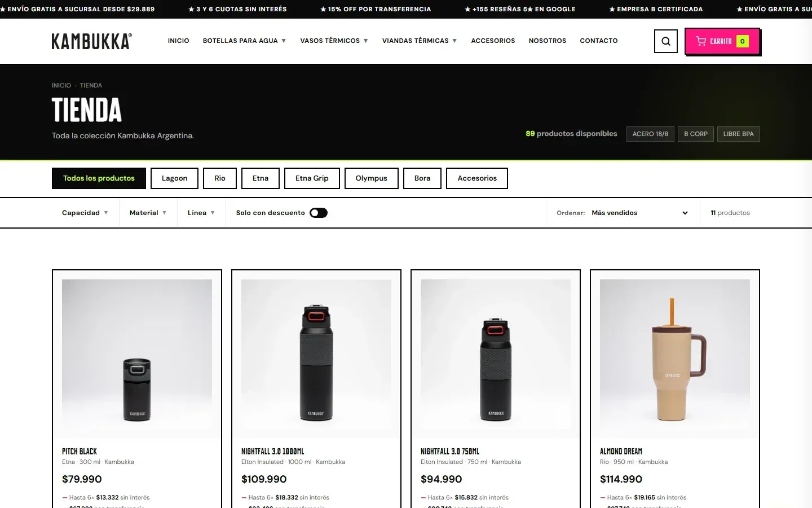Click the Almond Dream product title
812x508 pixels.
click(x=621, y=452)
